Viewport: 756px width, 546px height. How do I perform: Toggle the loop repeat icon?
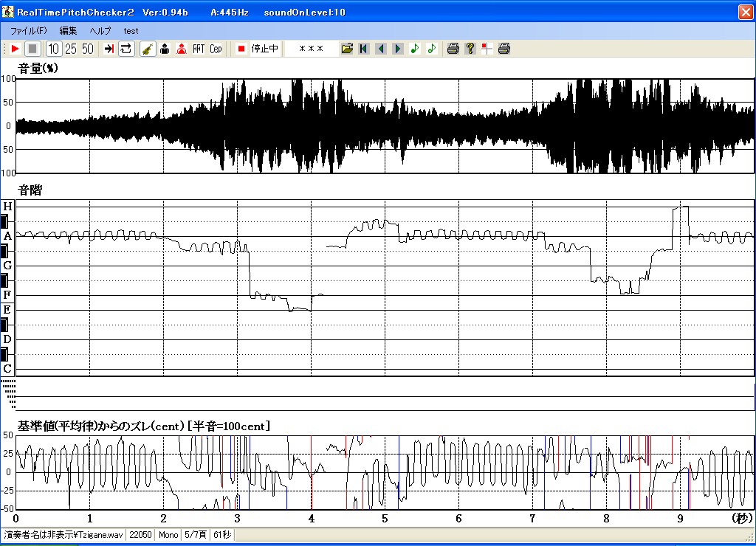coord(126,49)
